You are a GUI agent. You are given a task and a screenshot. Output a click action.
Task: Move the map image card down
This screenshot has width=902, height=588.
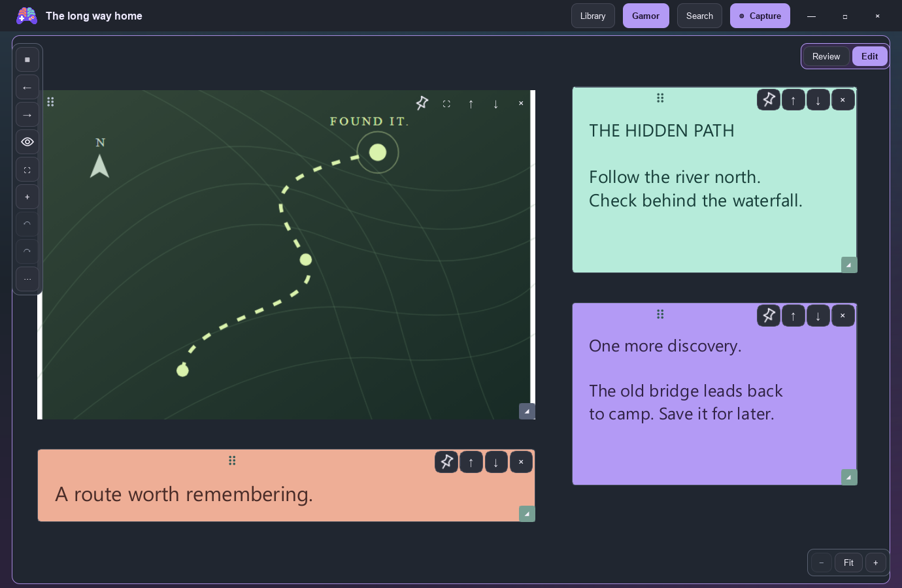click(496, 103)
